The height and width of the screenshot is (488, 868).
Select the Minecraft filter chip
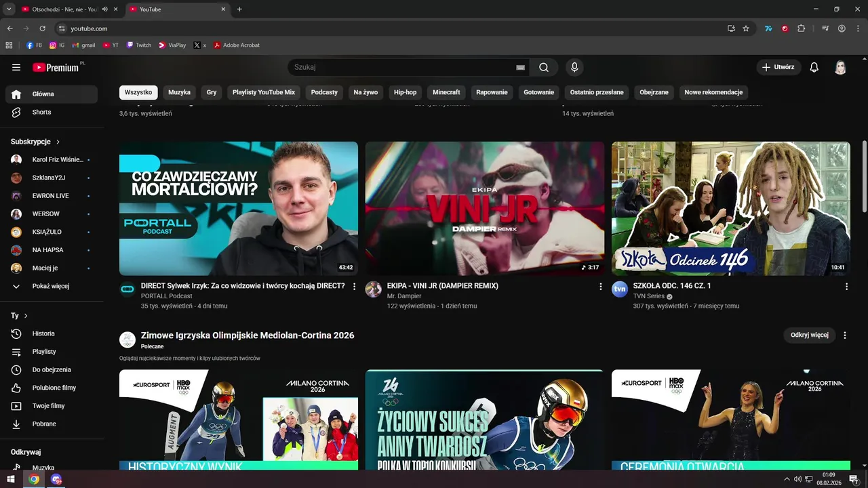(446, 92)
